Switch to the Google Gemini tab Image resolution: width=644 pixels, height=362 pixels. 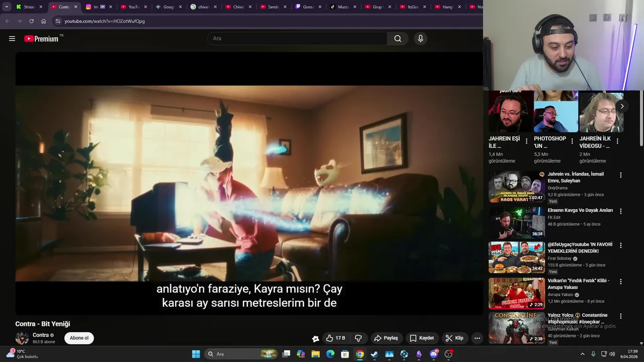click(x=165, y=7)
